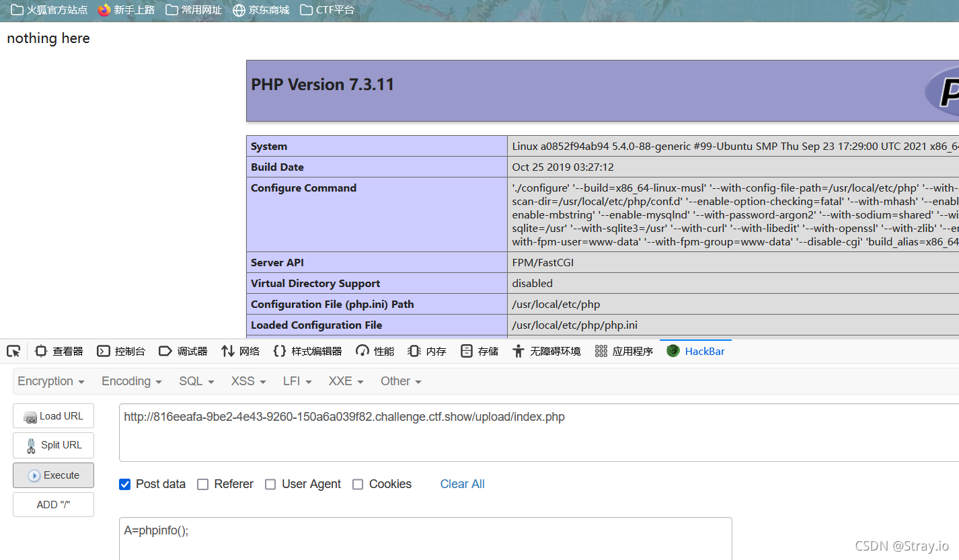Select the HackBar tab
The height and width of the screenshot is (560, 959).
695,351
